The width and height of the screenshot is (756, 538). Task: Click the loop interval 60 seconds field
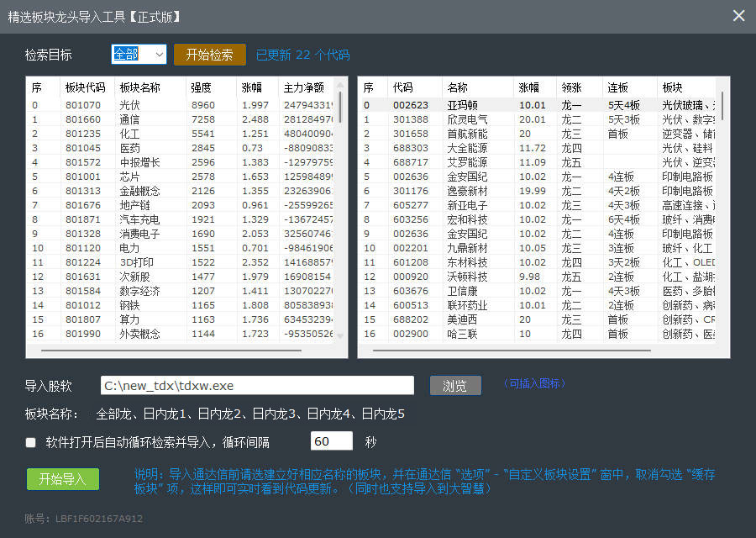(x=331, y=440)
